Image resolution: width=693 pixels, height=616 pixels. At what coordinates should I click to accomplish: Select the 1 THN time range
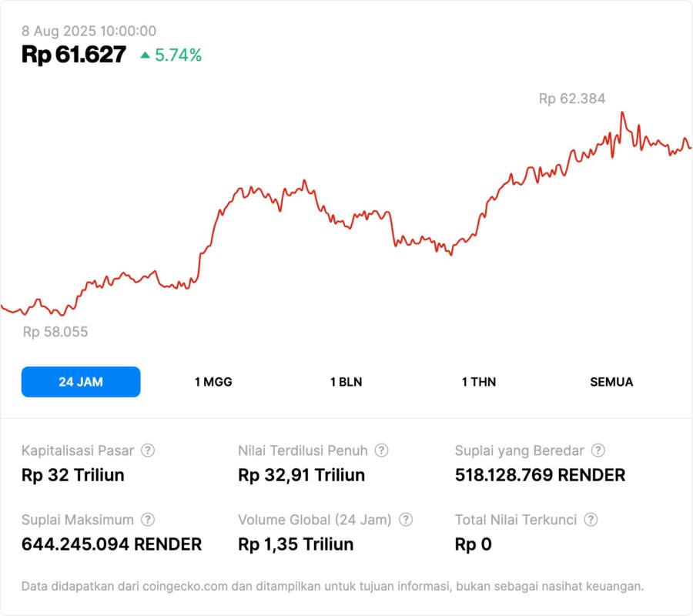(479, 382)
